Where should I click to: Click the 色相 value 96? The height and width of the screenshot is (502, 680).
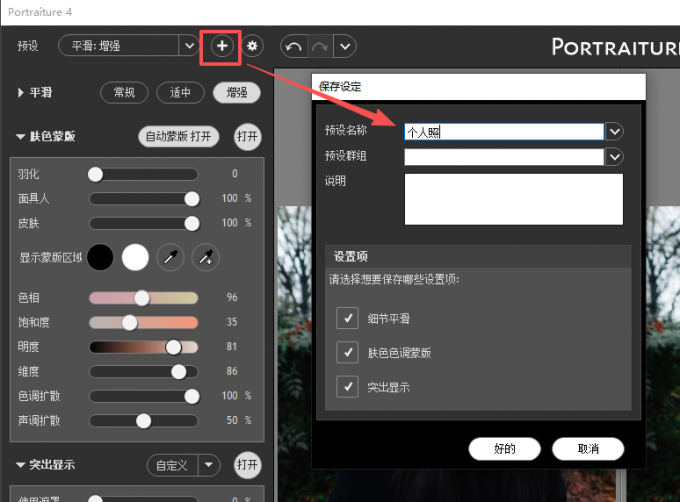[232, 297]
